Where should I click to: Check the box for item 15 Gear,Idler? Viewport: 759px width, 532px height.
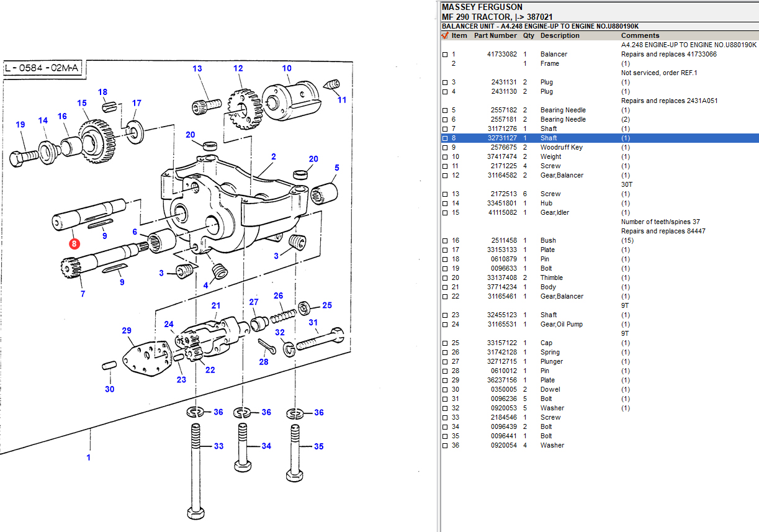pyautogui.click(x=444, y=213)
